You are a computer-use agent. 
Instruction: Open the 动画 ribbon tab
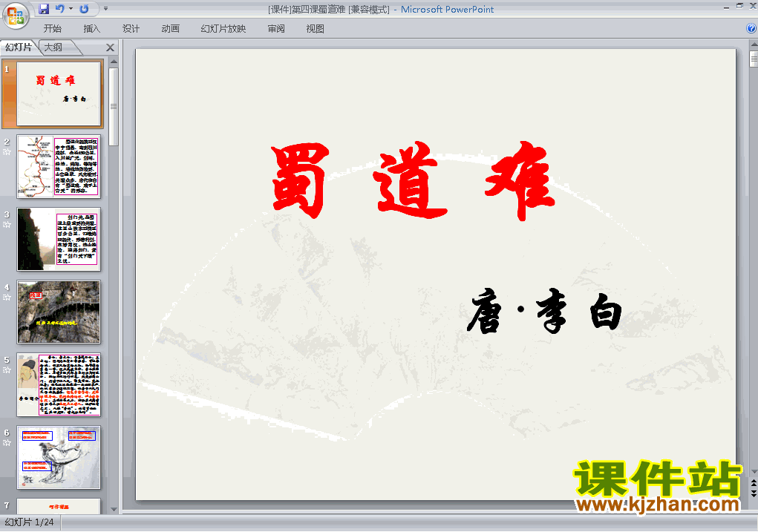pos(170,28)
